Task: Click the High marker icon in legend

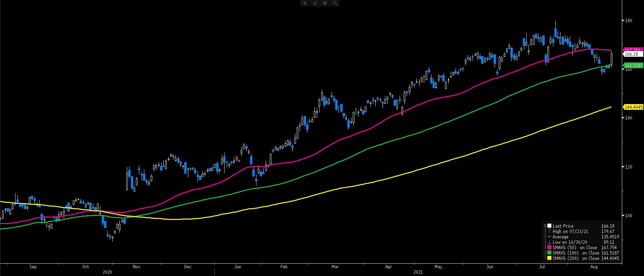Action: click(x=549, y=231)
